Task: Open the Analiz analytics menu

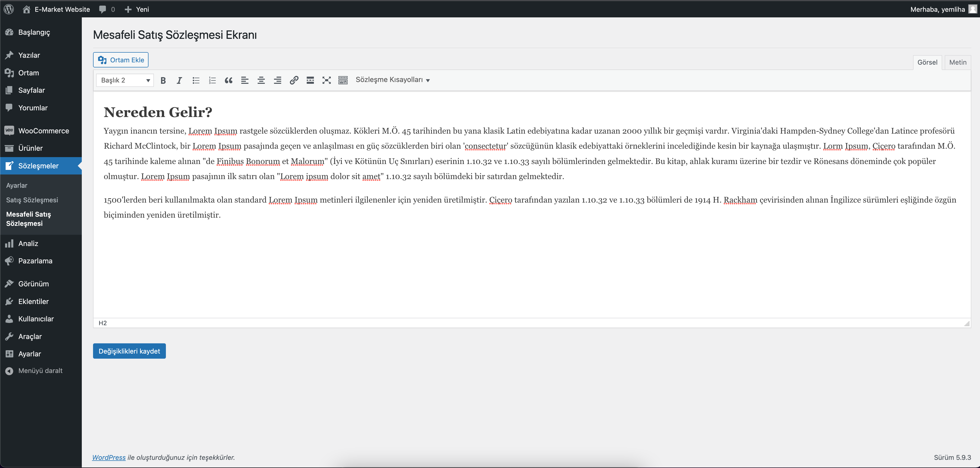Action: click(41, 243)
